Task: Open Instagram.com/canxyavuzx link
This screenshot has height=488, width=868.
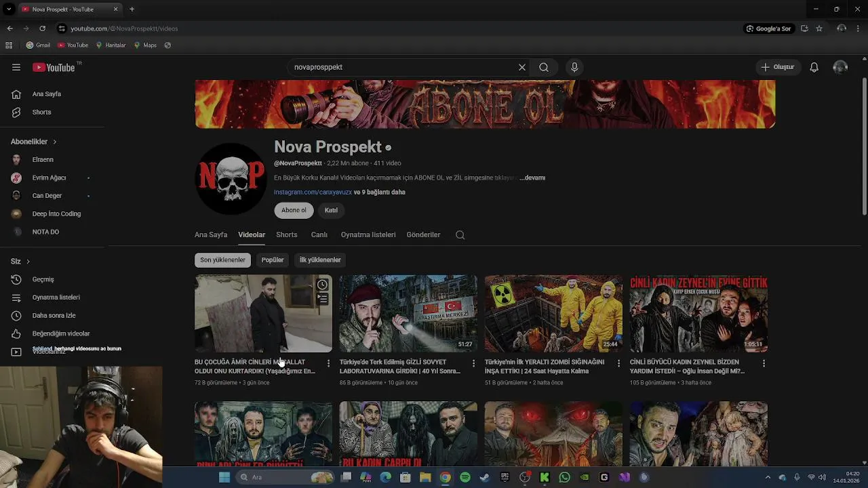Action: tap(313, 192)
